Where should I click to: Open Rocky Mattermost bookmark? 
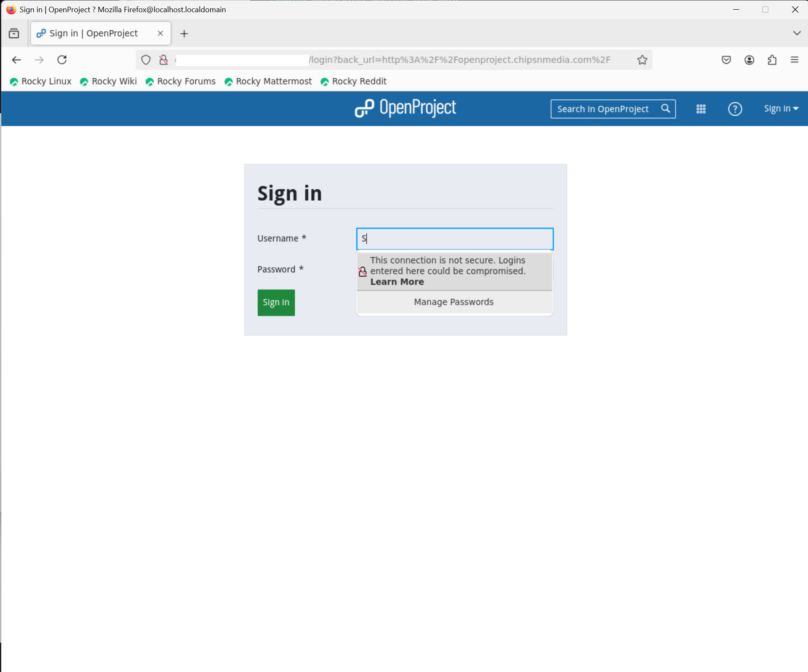268,81
